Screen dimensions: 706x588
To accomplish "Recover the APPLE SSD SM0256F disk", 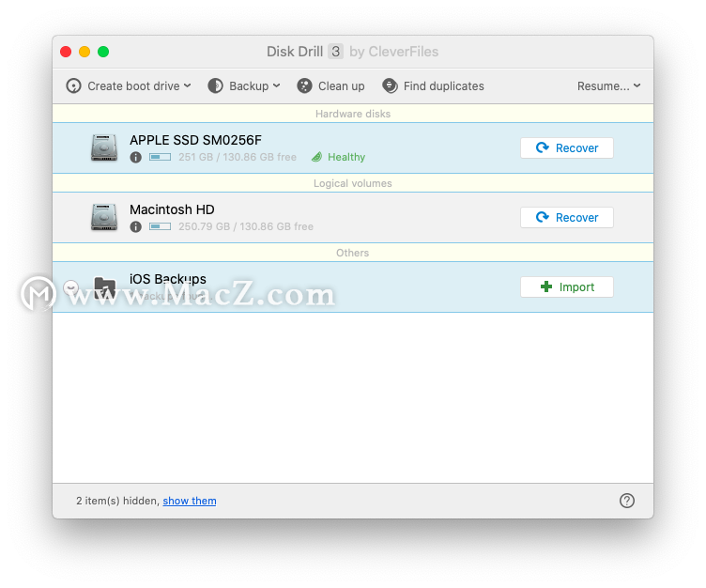I will point(567,147).
